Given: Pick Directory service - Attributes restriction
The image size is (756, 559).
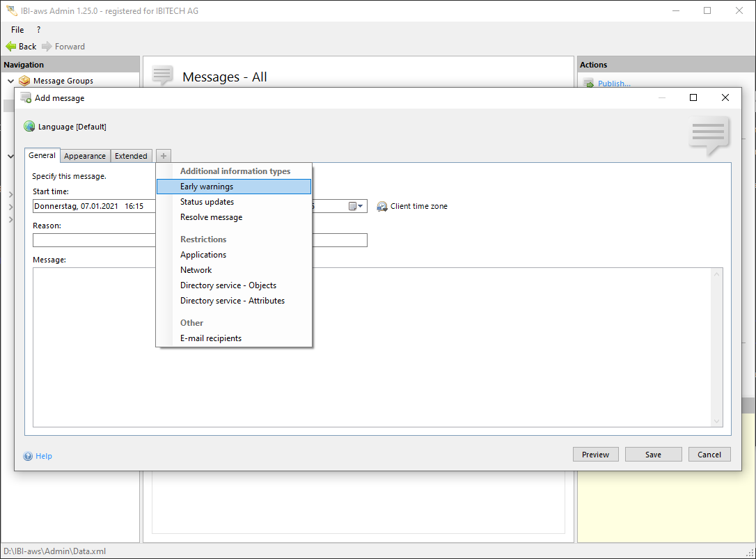Looking at the screenshot, I should 232,301.
